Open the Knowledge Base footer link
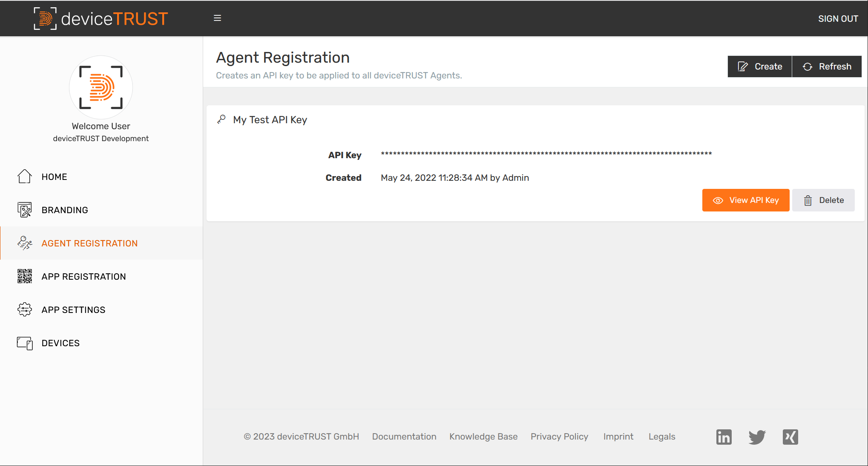Image resolution: width=868 pixels, height=466 pixels. tap(484, 437)
